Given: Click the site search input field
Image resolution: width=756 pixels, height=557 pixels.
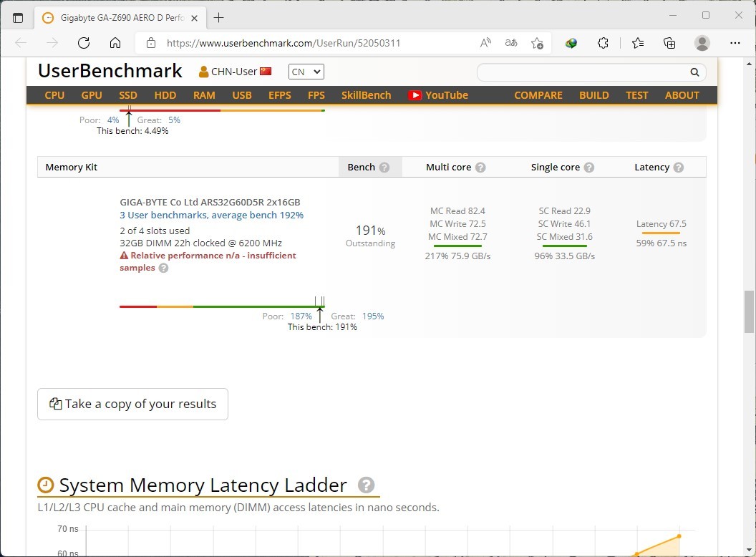Looking at the screenshot, I should (x=583, y=72).
